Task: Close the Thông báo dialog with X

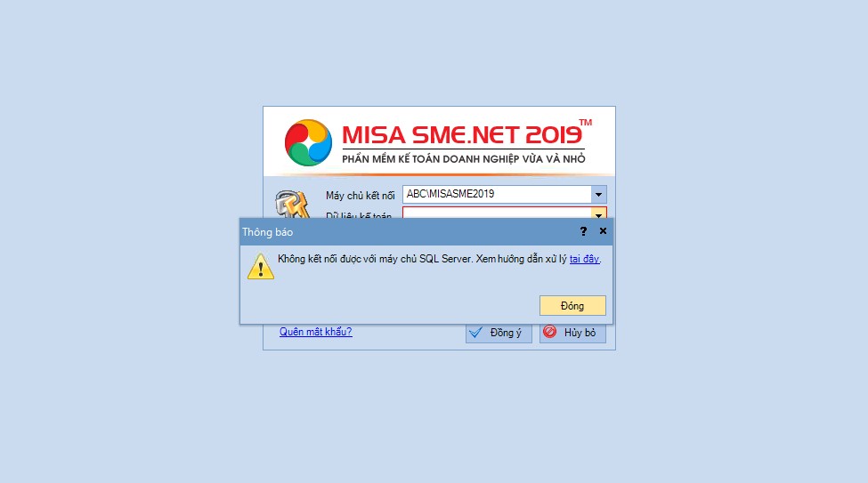Action: pyautogui.click(x=603, y=230)
